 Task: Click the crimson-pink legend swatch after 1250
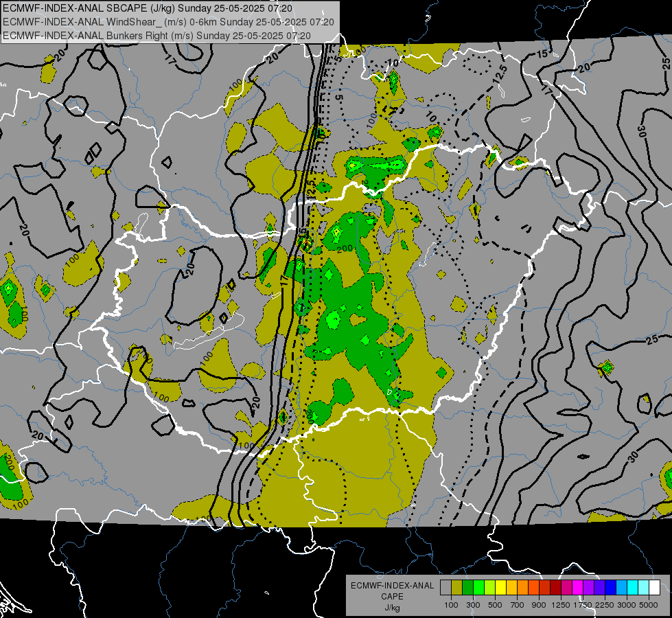point(566,588)
